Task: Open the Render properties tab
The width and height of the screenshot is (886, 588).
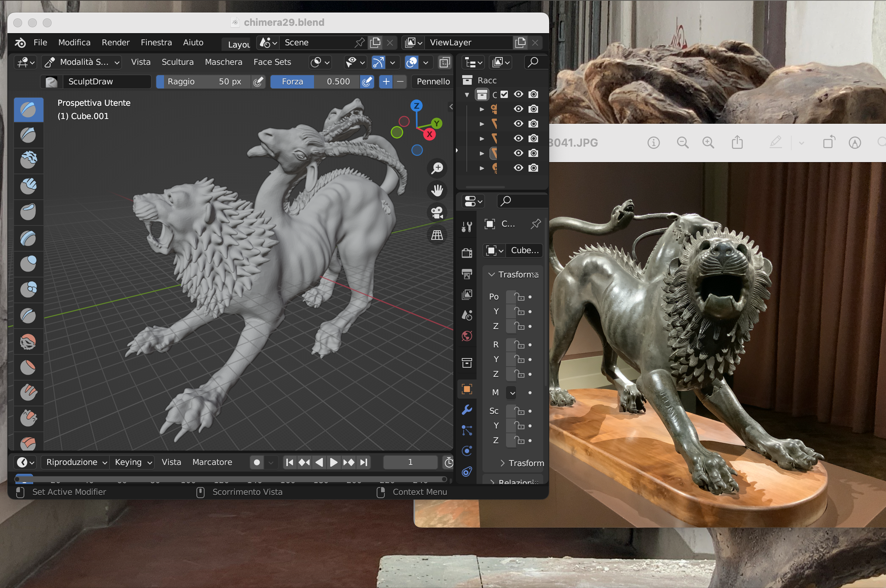Action: point(467,253)
